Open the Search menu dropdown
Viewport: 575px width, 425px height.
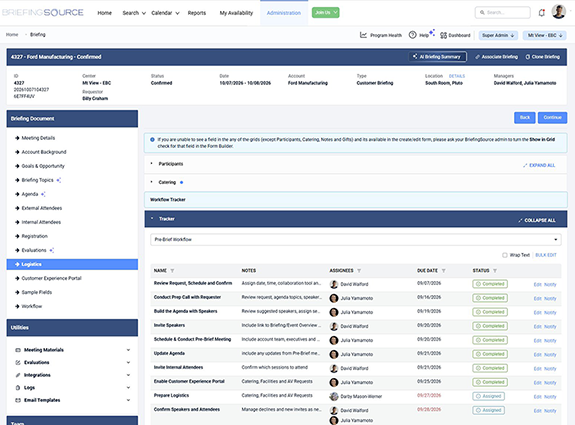point(134,13)
